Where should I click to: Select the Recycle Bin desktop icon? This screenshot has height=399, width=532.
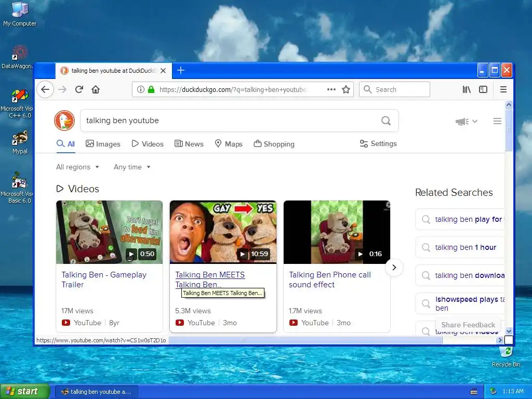point(506,356)
